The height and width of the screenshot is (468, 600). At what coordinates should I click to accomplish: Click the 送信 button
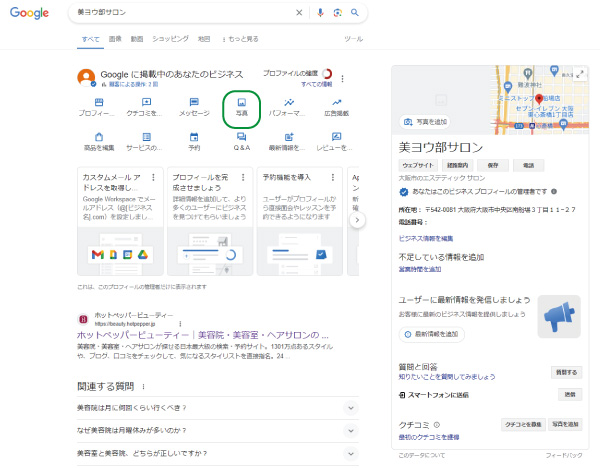point(570,395)
